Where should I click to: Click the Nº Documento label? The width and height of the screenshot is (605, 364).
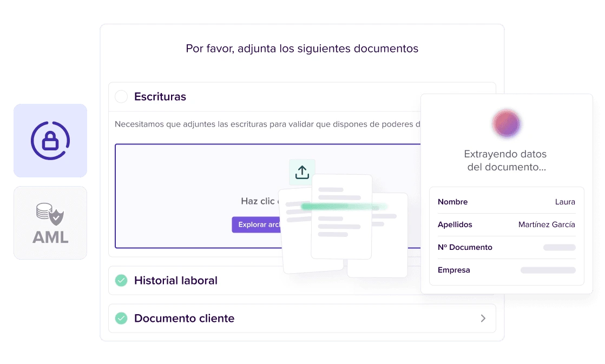pyautogui.click(x=465, y=247)
